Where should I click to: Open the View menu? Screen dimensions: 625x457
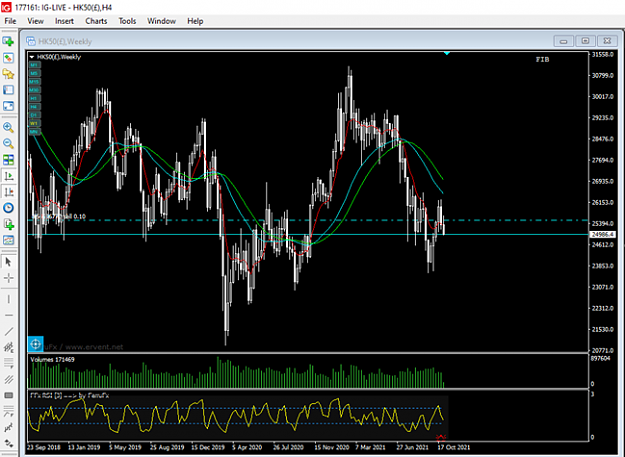[x=35, y=21]
